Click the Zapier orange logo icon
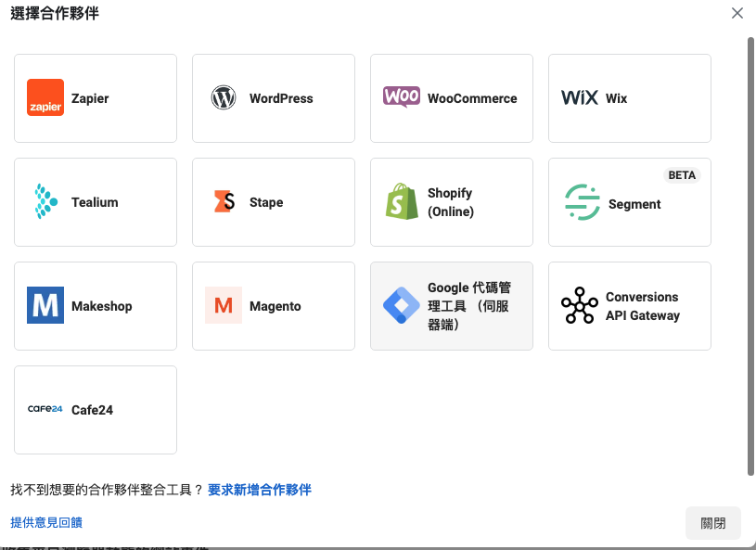The height and width of the screenshot is (550, 756). tap(45, 98)
